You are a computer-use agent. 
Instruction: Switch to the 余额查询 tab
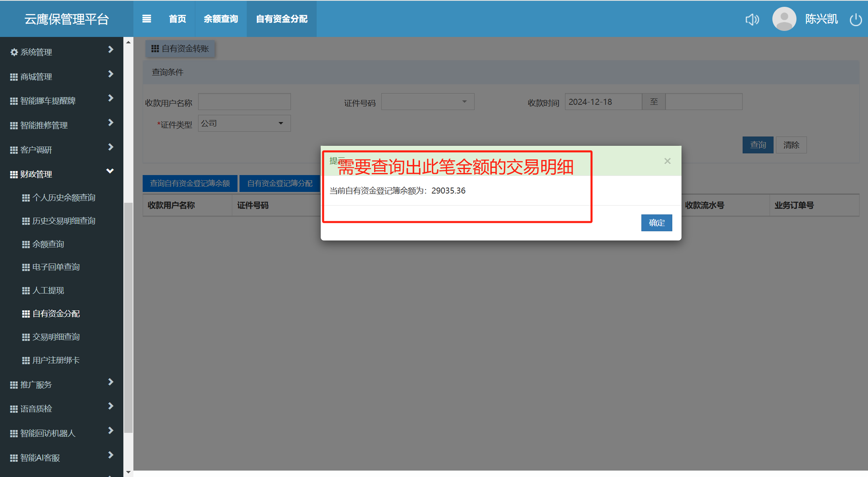221,19
